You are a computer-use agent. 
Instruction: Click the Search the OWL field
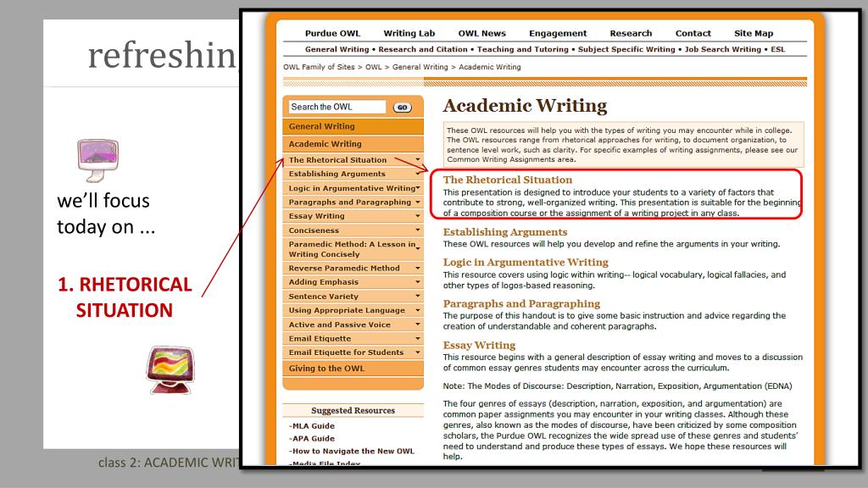337,107
